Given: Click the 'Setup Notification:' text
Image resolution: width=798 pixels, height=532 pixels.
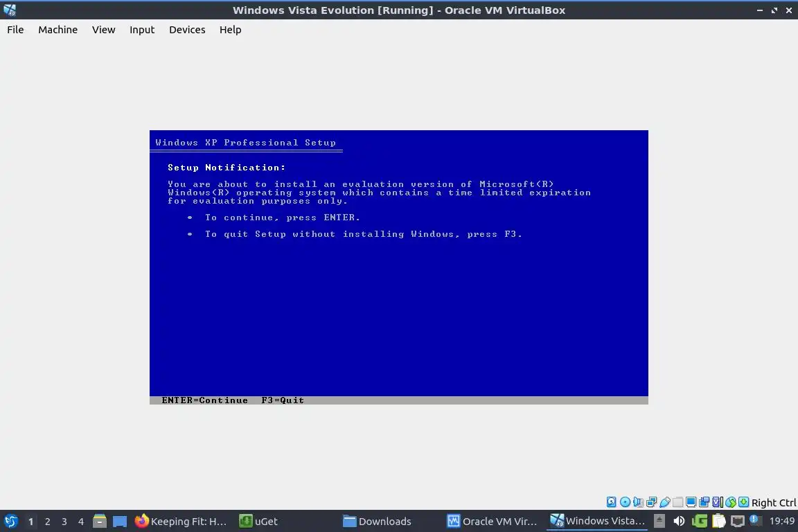Looking at the screenshot, I should [x=227, y=168].
